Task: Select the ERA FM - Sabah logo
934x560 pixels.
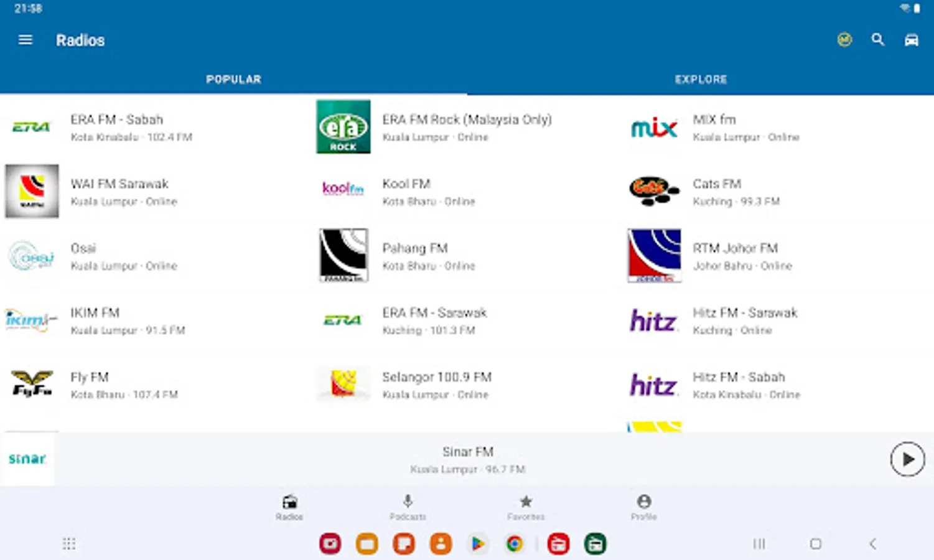Action: 32,127
